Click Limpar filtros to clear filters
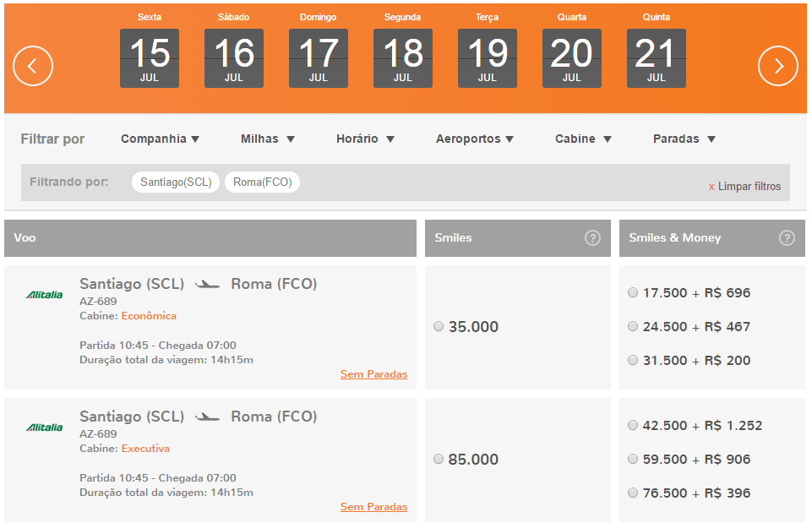The width and height of the screenshot is (812, 523). click(x=744, y=187)
